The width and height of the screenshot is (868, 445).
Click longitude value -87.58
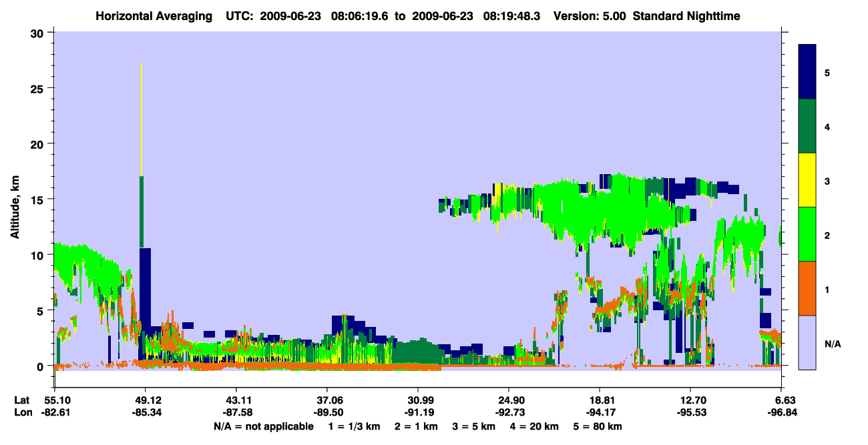(236, 412)
